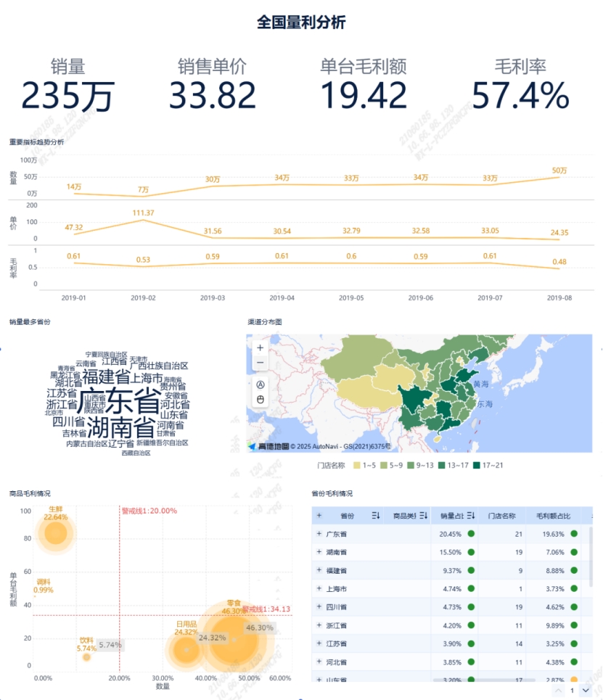Expand the 湖南省 table row
The image size is (603, 700).
(319, 552)
